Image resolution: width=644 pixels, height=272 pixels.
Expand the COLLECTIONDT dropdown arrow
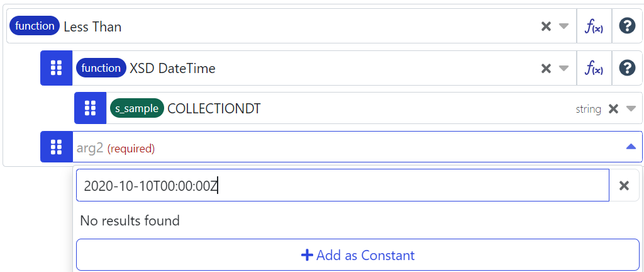click(631, 108)
